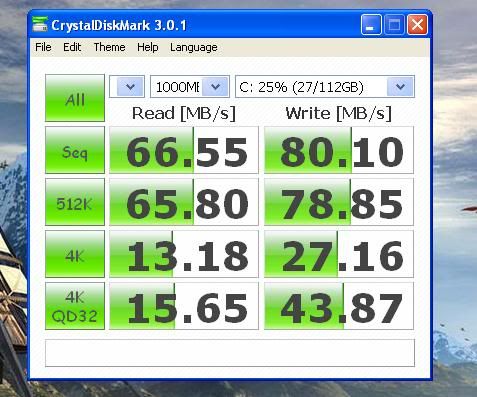Screen dimensions: 477x397
Task: Open the Help menu
Action: 148,47
